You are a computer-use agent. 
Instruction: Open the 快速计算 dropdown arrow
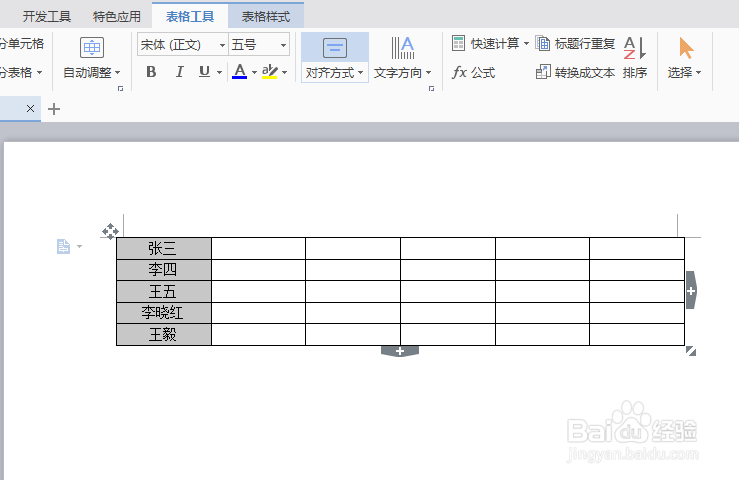(x=526, y=43)
